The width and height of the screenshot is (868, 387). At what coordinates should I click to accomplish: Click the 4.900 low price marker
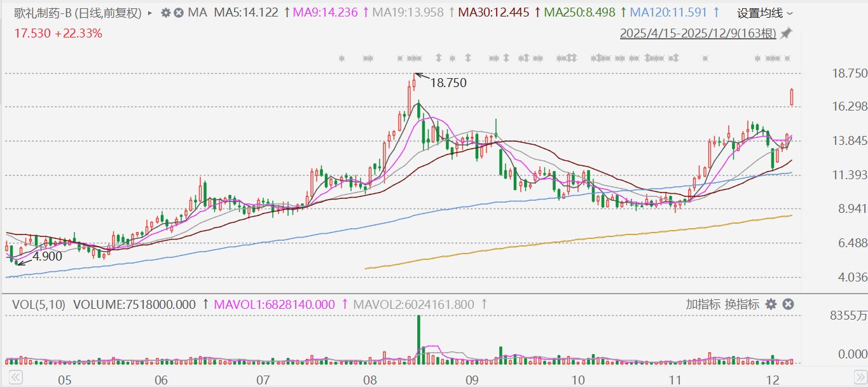[x=46, y=257]
